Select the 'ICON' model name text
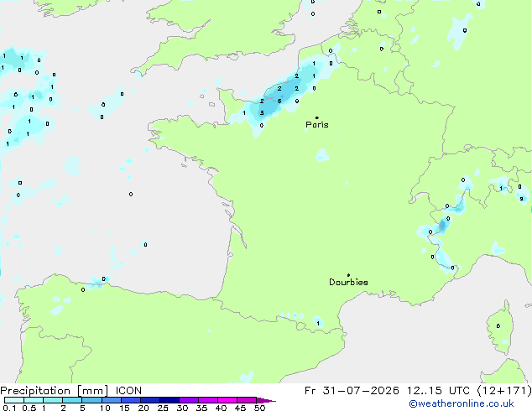 click(x=128, y=391)
